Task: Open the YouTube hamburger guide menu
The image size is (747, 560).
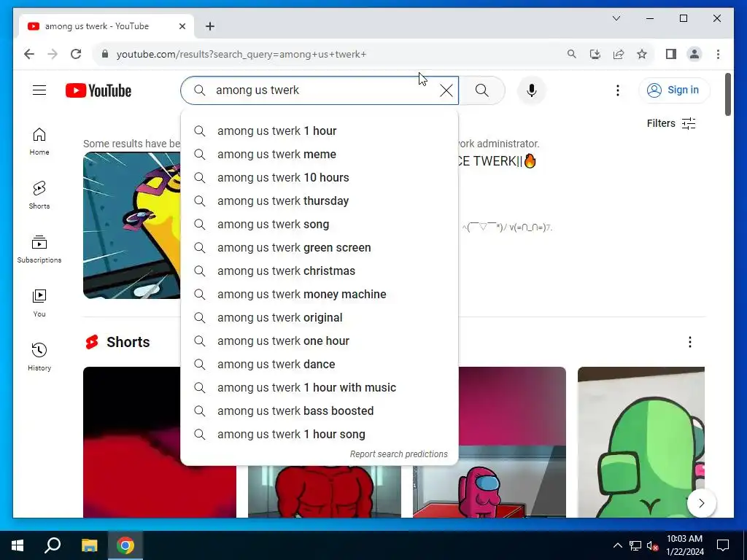Action: (x=39, y=90)
